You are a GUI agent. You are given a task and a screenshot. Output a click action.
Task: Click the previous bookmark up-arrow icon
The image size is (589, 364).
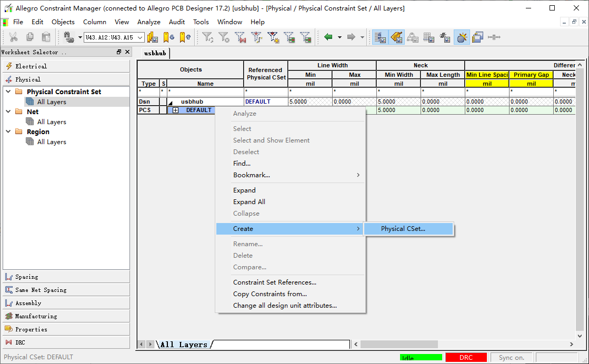tap(185, 37)
